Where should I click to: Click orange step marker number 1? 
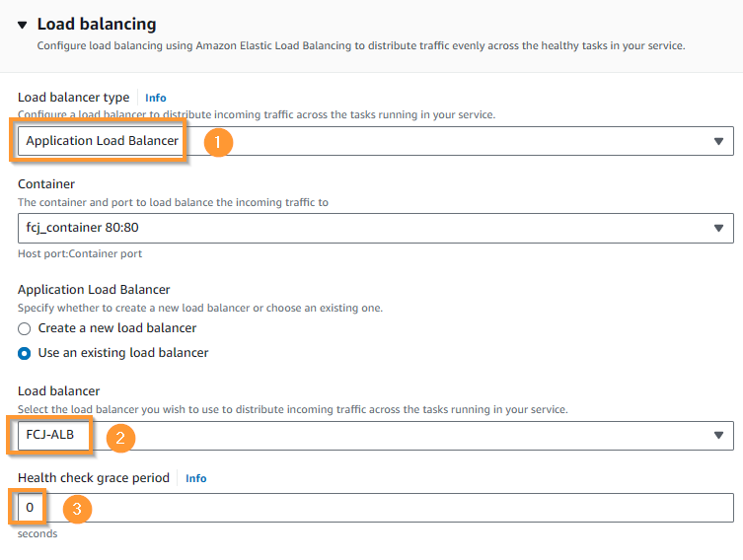pyautogui.click(x=218, y=142)
